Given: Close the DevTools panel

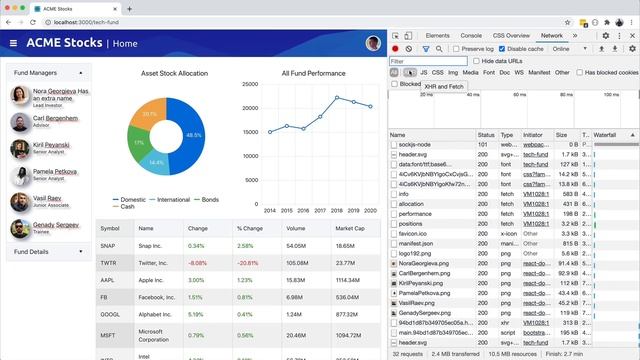Looking at the screenshot, I should coord(632,36).
